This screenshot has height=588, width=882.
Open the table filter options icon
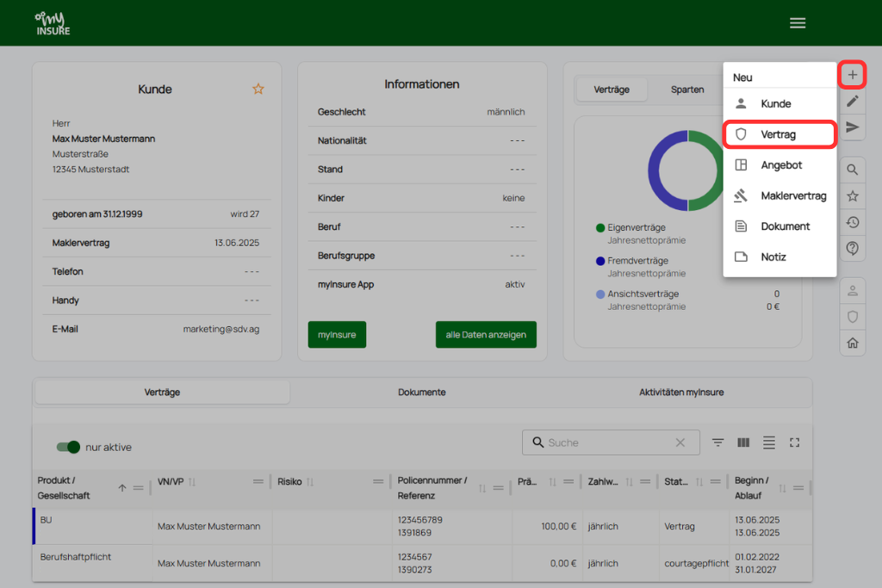(717, 443)
